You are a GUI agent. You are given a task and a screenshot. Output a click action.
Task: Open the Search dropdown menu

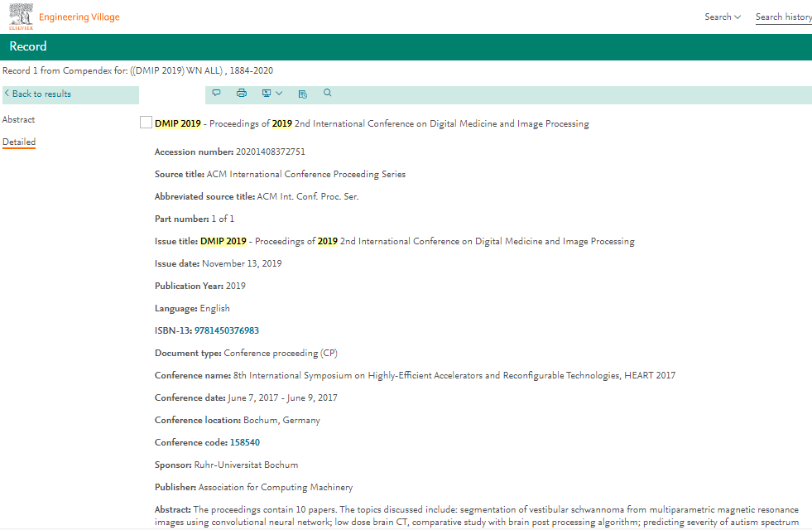click(723, 17)
